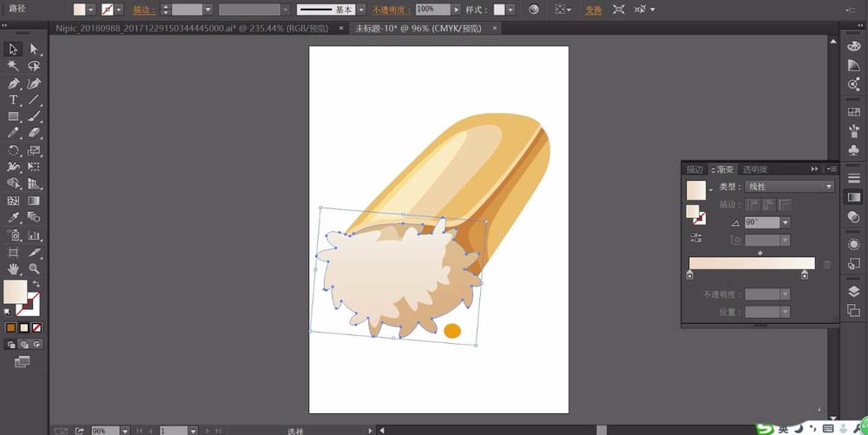The height and width of the screenshot is (435, 868).
Task: Enable Draw Inside mode
Action: (36, 344)
